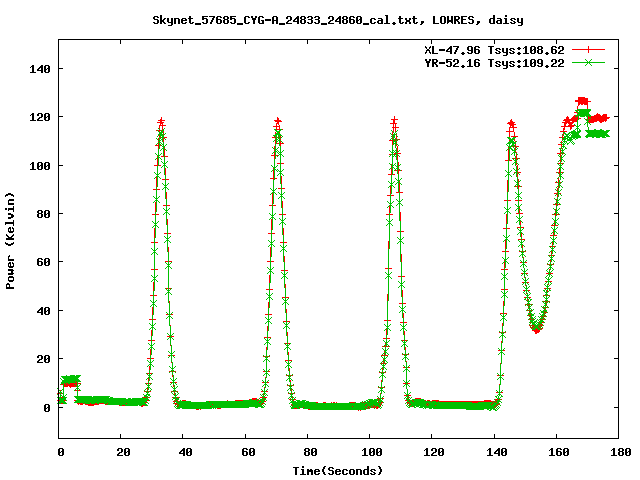Click the y-axis tick label 140
Viewport: 640px width, 480px height.
[40, 69]
